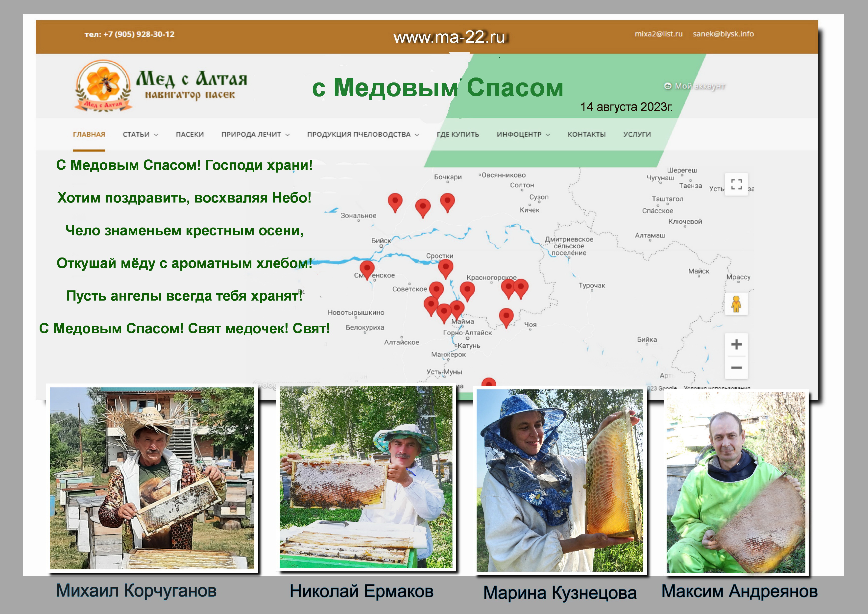
Task: Open the Марина Кузнецова photo
Action: 559,480
